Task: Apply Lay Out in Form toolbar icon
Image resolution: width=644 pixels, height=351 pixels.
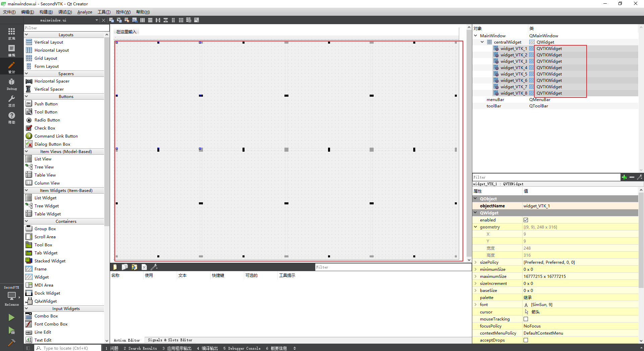Action: coord(173,20)
